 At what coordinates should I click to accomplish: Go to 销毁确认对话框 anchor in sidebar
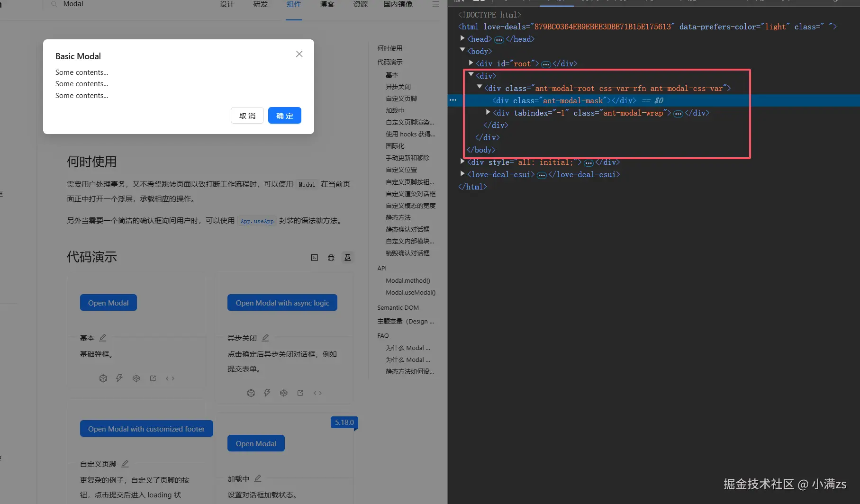point(407,253)
